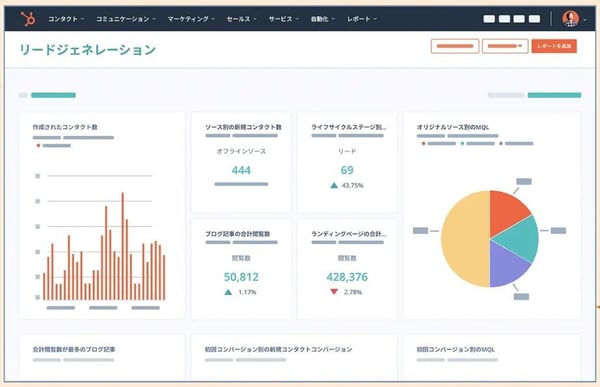
Task: Open the ランディングページの合計 report title
Action: coord(349,234)
